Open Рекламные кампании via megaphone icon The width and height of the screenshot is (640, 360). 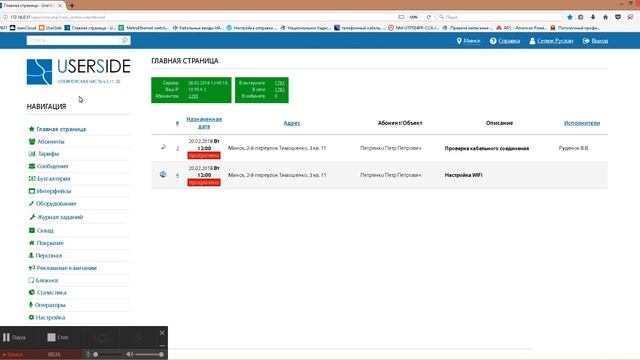(x=32, y=268)
